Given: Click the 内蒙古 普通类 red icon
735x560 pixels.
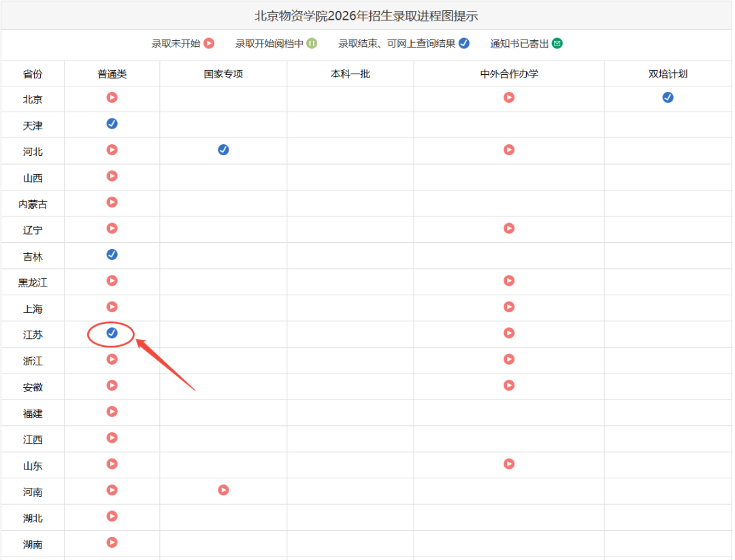Looking at the screenshot, I should pos(112,203).
